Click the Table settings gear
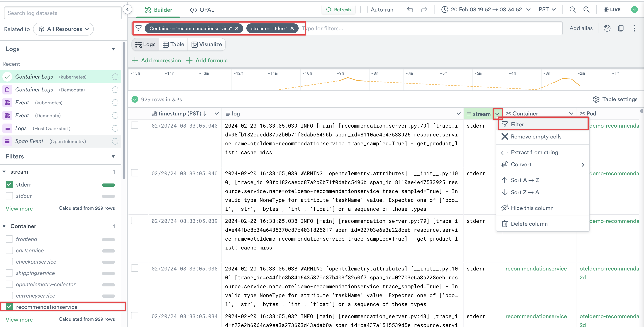The width and height of the screenshot is (644, 327). [x=596, y=99]
